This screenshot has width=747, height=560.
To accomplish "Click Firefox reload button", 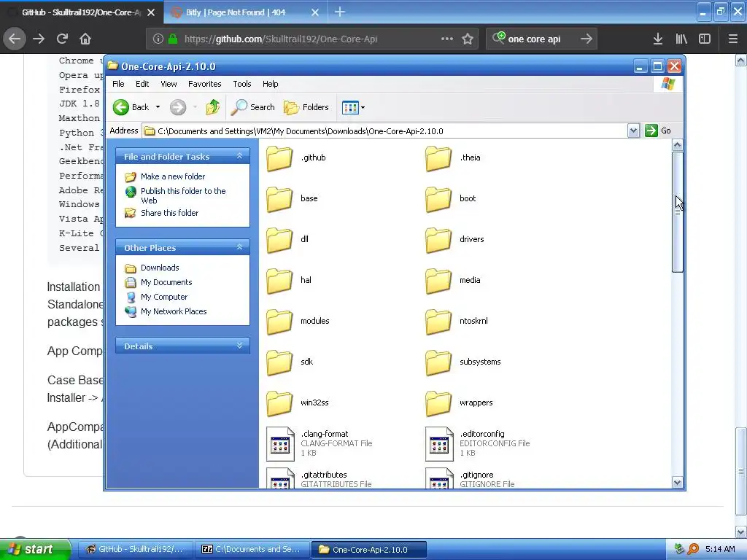I will pyautogui.click(x=62, y=39).
